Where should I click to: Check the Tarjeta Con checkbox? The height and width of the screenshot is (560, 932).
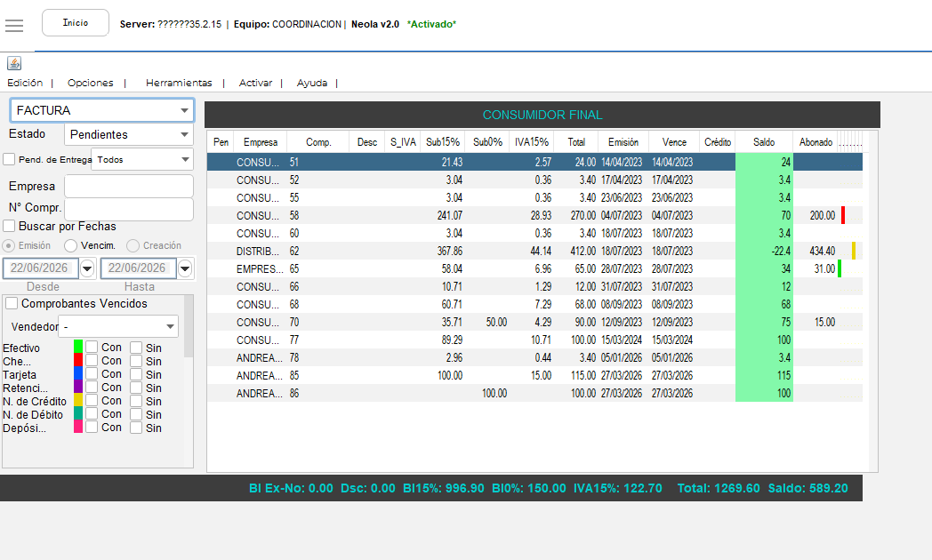click(x=92, y=373)
